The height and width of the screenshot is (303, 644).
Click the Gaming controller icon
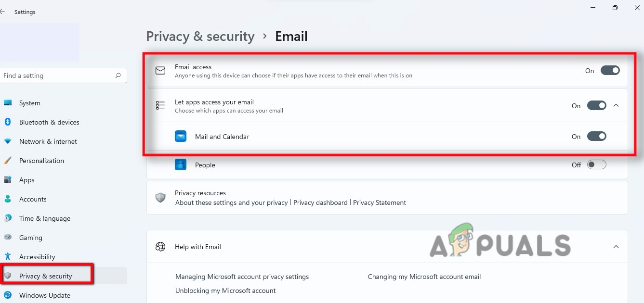click(x=8, y=237)
